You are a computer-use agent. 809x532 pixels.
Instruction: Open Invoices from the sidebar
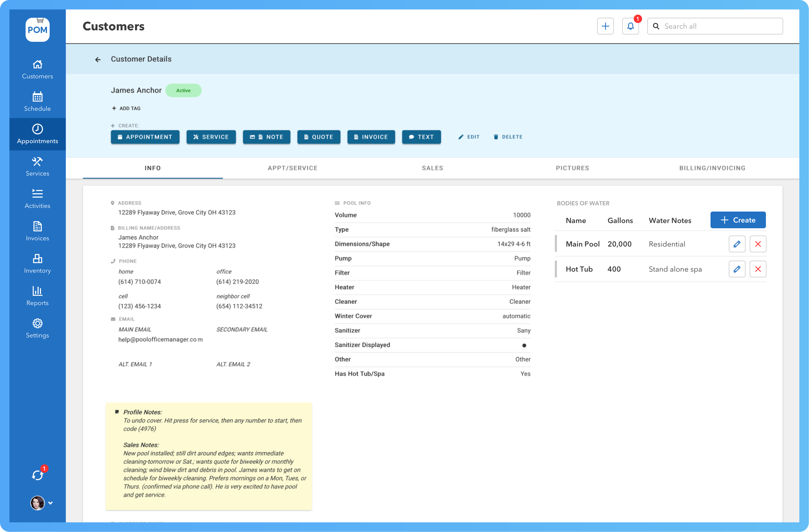[x=37, y=231]
